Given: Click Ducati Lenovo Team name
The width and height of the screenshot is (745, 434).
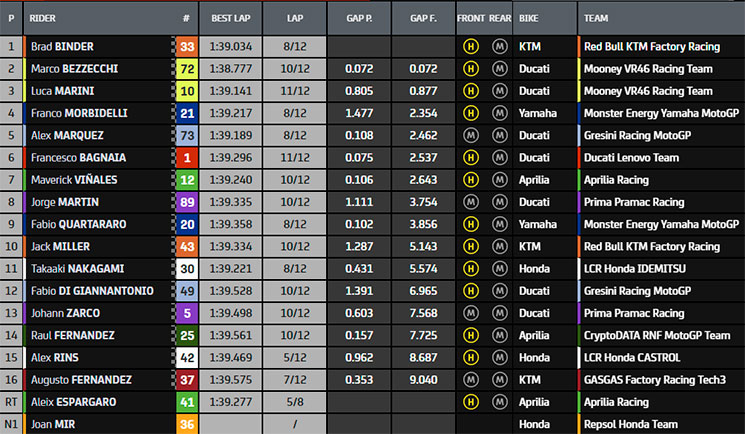Looking at the screenshot, I should (631, 157).
